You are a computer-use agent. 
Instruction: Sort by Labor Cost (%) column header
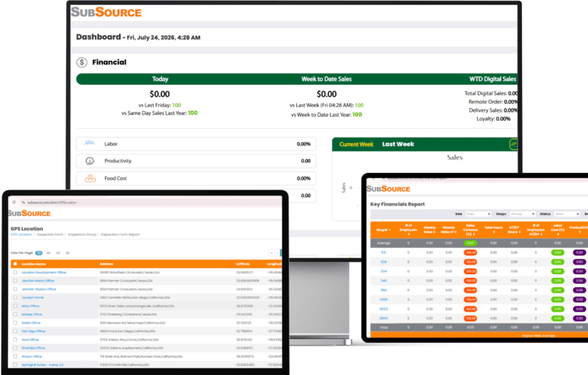558,230
